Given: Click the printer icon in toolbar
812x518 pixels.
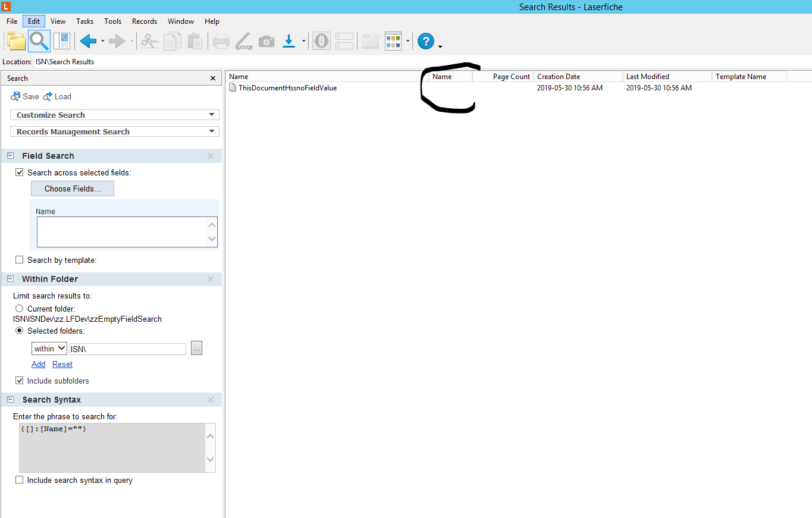Looking at the screenshot, I should (x=221, y=41).
